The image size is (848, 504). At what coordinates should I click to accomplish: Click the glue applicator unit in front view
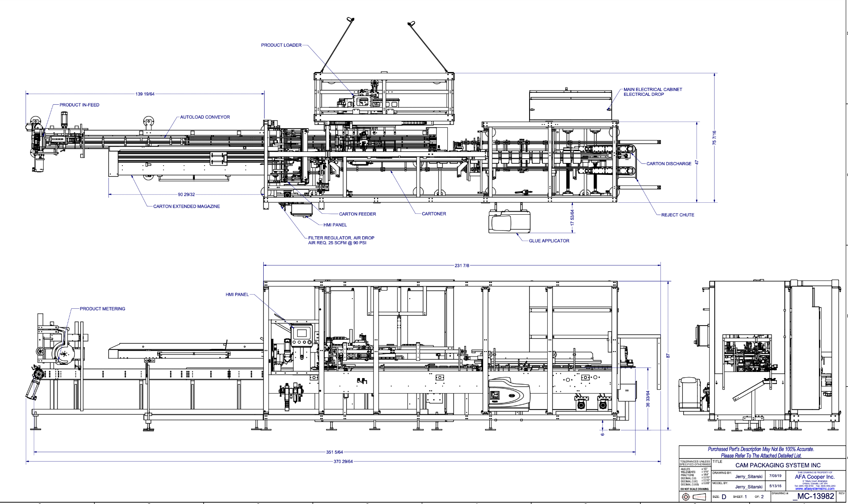[x=509, y=395]
